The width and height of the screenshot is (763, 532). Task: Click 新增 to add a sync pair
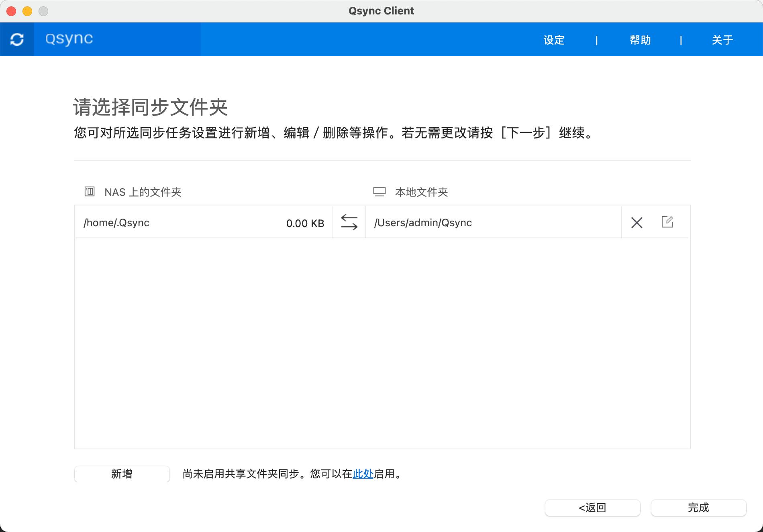[x=122, y=474]
